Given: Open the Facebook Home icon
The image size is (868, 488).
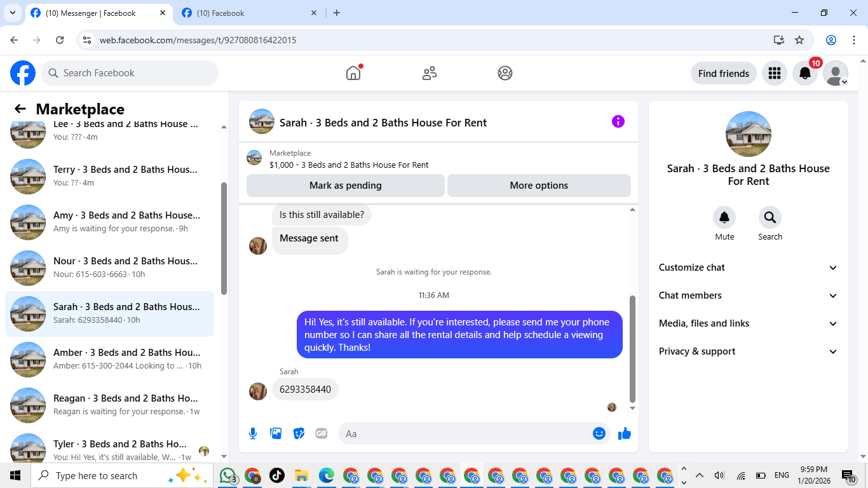Looking at the screenshot, I should point(353,73).
